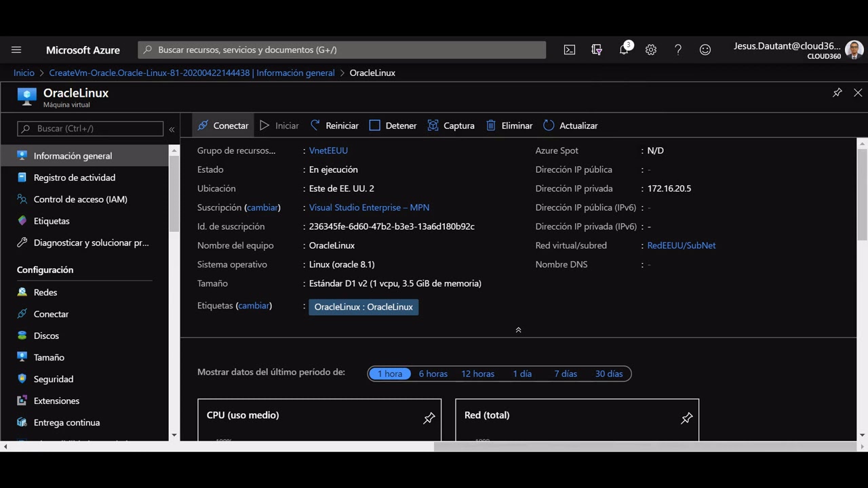Collapse the left sidebar menu chevron
868x488 pixels.
pyautogui.click(x=172, y=129)
